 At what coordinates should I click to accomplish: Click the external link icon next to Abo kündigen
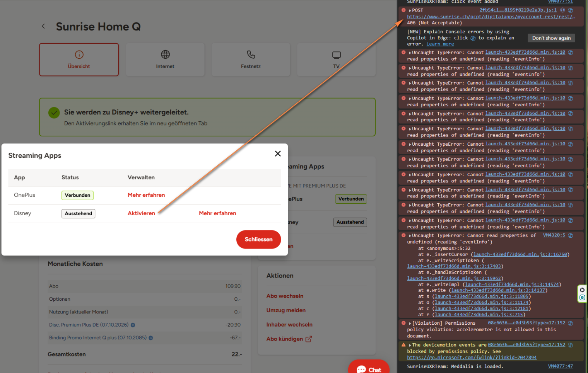point(308,339)
